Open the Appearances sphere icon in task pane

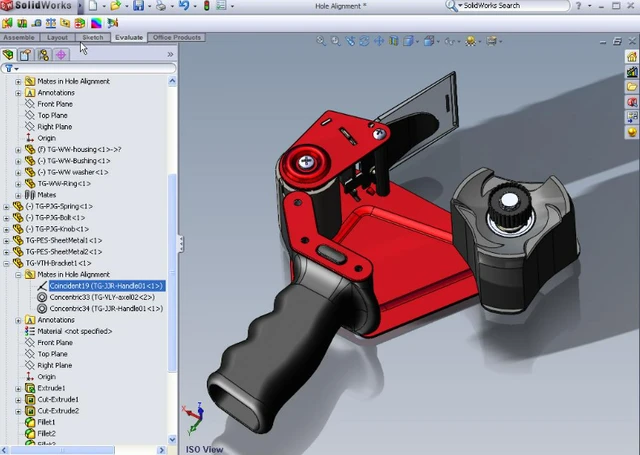coord(632,131)
